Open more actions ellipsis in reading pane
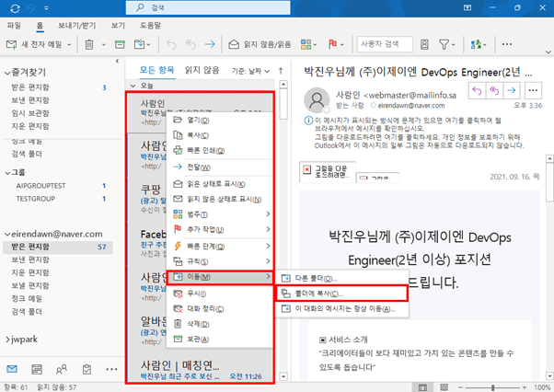 (533, 91)
